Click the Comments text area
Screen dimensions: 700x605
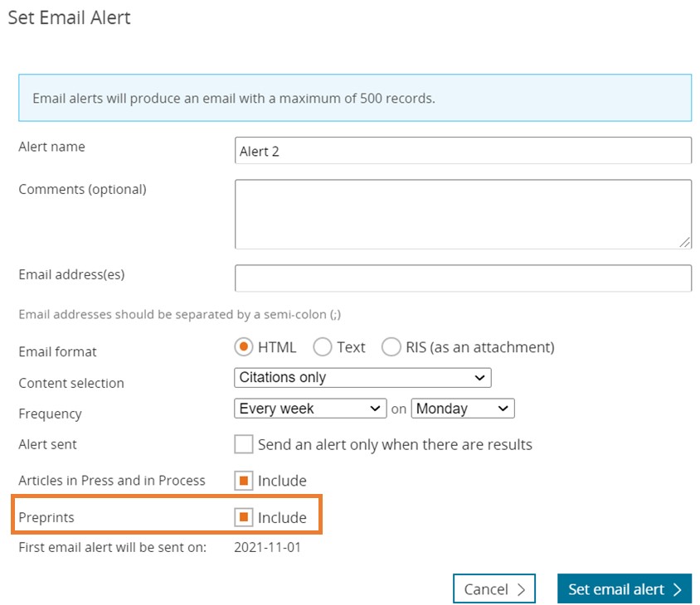click(463, 214)
